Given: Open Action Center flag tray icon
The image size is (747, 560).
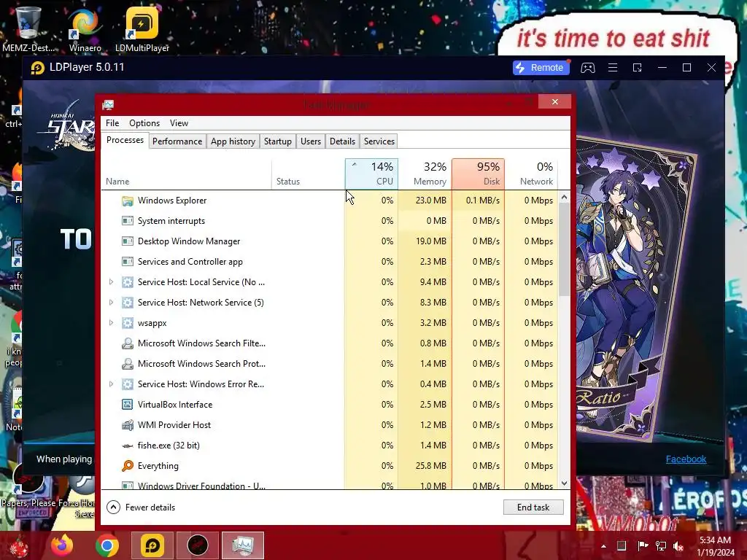Looking at the screenshot, I should [643, 546].
